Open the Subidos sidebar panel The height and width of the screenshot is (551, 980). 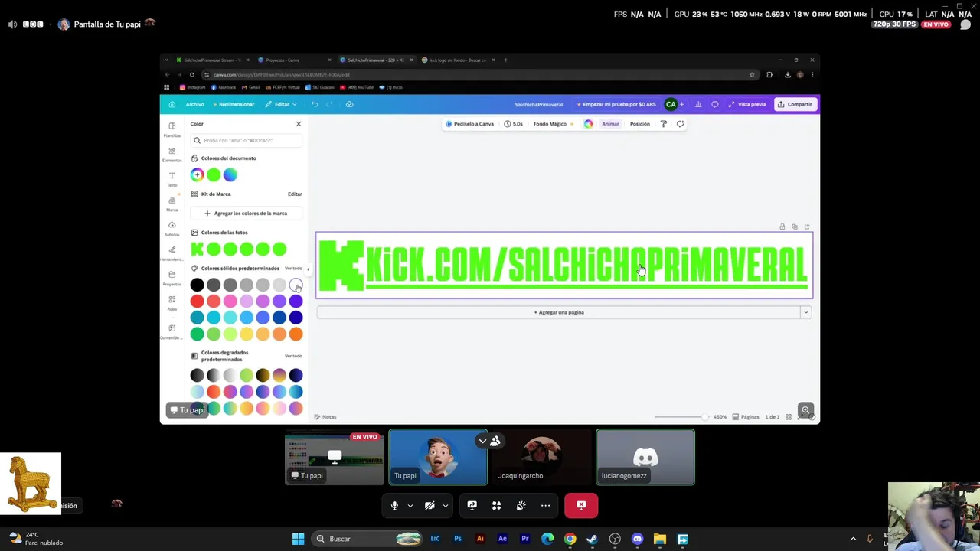click(x=171, y=228)
